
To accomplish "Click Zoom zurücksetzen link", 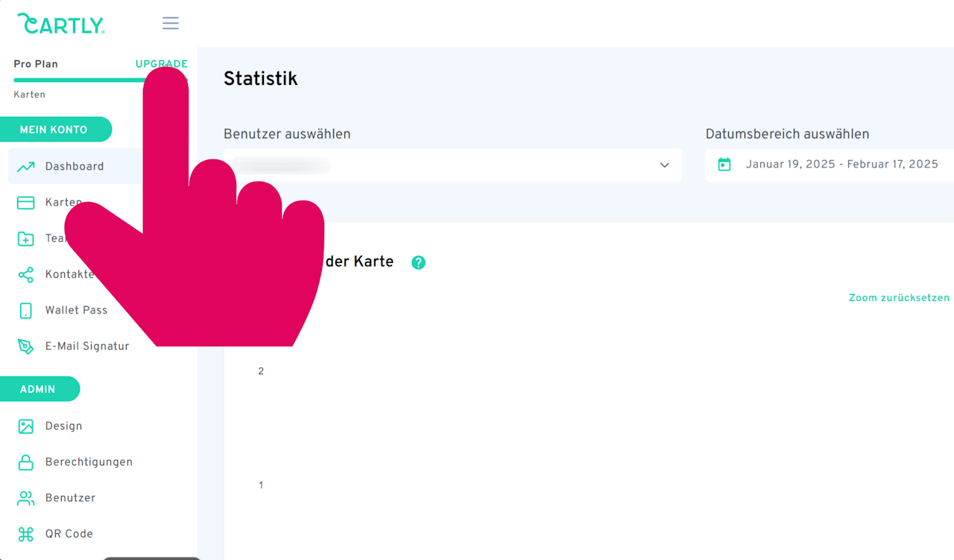I will 899,298.
